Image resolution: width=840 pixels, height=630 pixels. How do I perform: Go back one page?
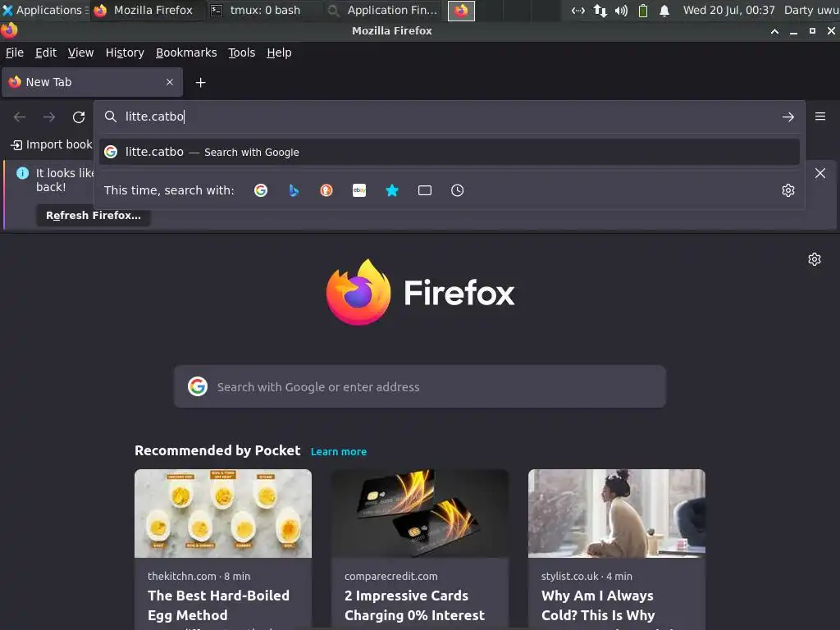point(20,116)
